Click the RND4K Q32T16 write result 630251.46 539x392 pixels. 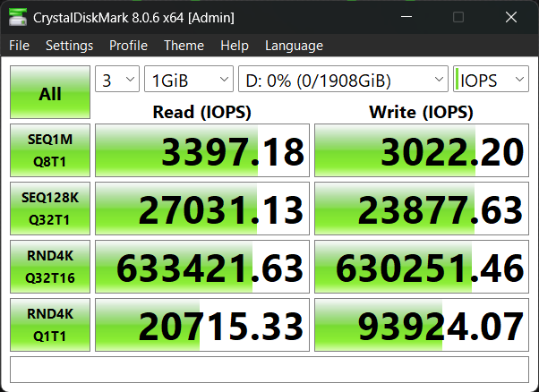coord(422,266)
